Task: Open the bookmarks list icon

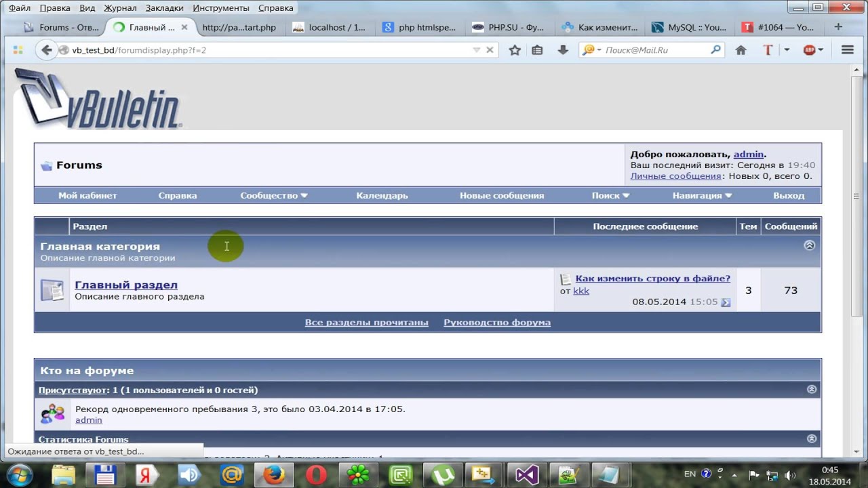Action: click(537, 50)
